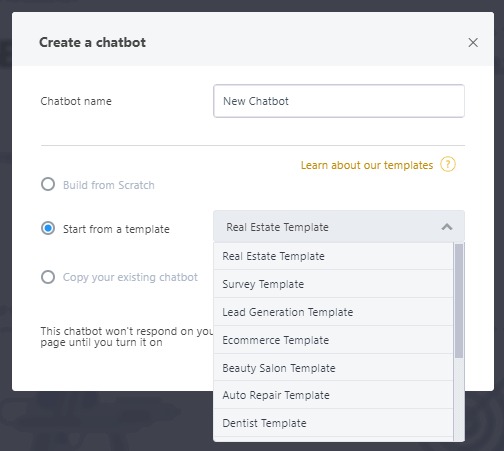Click the Copy your existing chatbot label
This screenshot has height=451, width=504.
coord(130,277)
